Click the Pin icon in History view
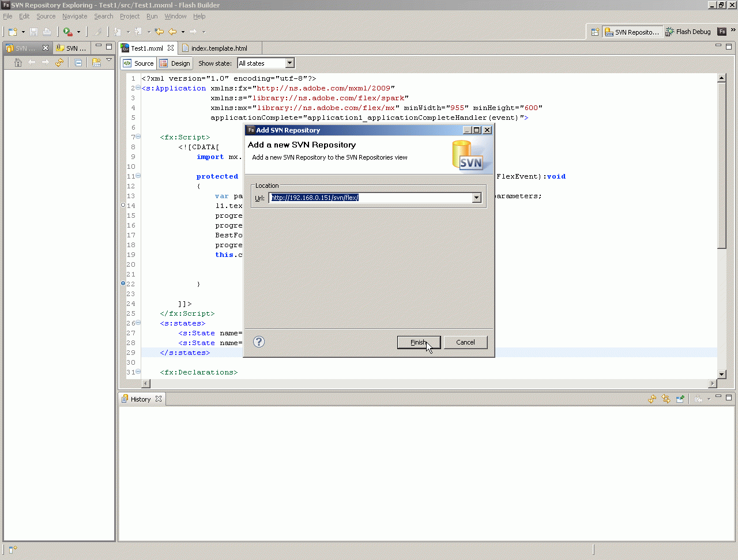This screenshot has width=738, height=560. coord(680,399)
